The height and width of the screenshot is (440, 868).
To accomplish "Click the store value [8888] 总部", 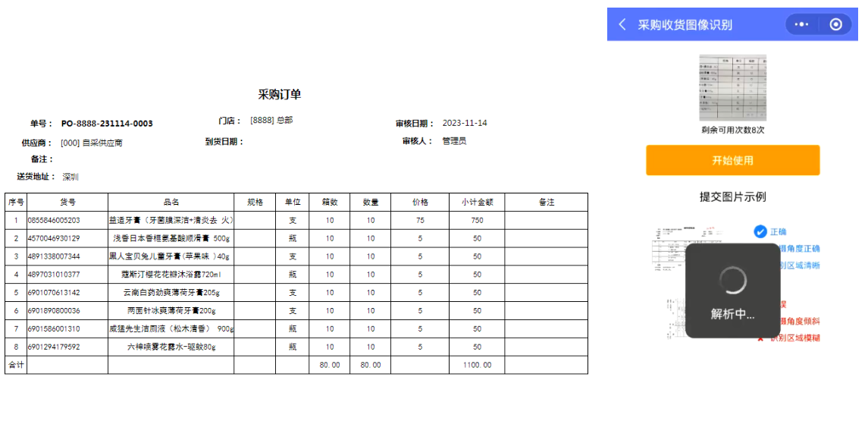I will click(271, 121).
